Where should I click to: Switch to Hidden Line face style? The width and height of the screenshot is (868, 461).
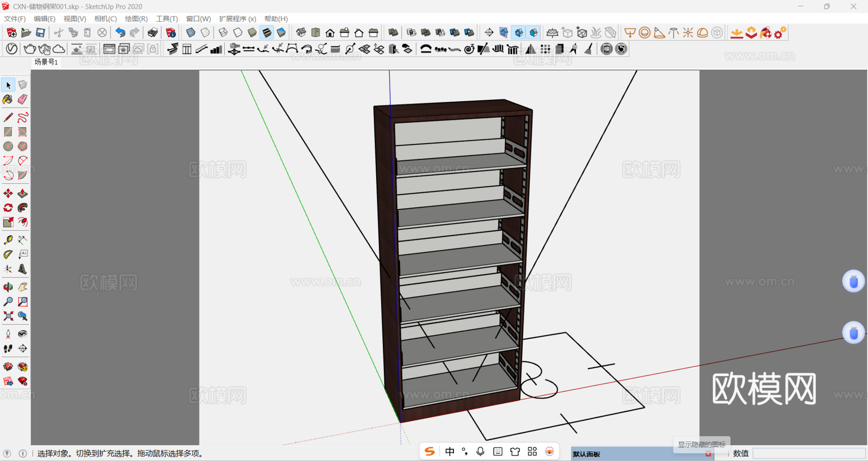tap(238, 33)
